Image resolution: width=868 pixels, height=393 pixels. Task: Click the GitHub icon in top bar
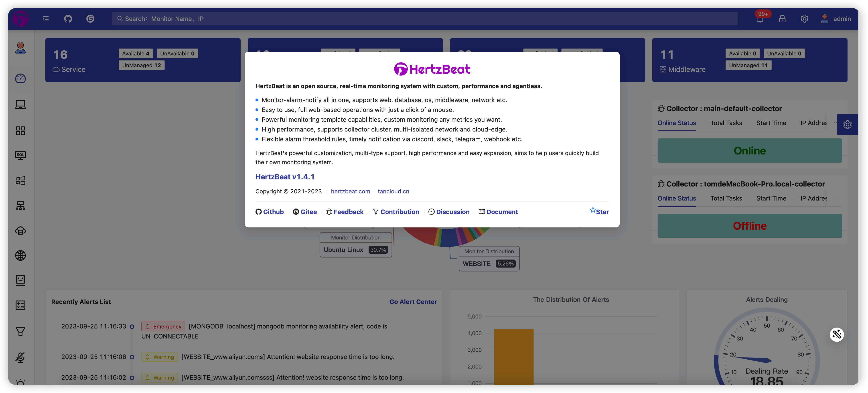[68, 19]
